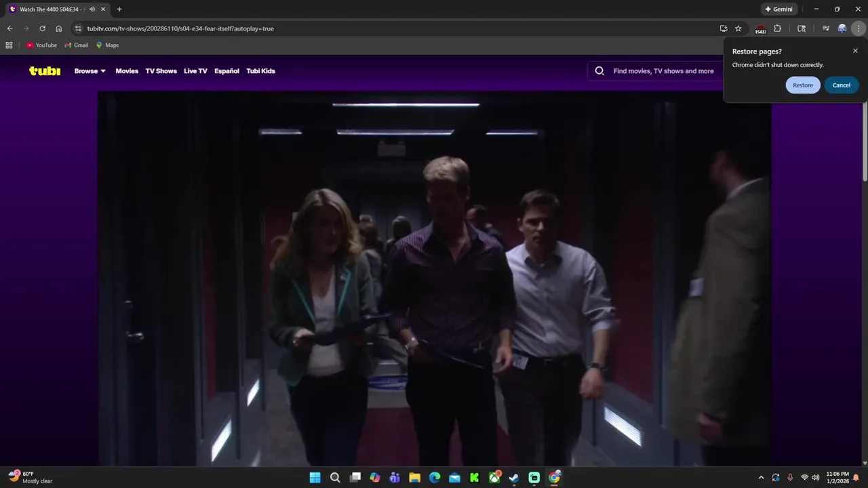868x488 pixels.
Task: Open the Español section
Action: (226, 71)
